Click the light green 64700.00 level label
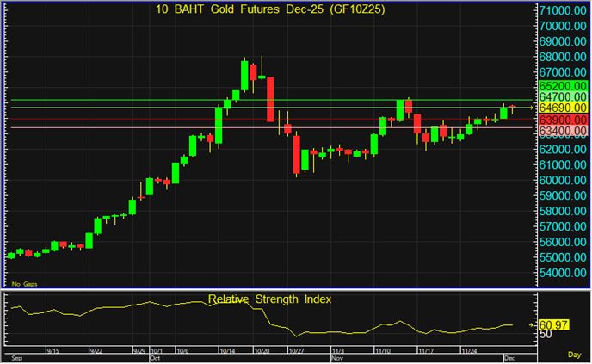 pos(562,98)
